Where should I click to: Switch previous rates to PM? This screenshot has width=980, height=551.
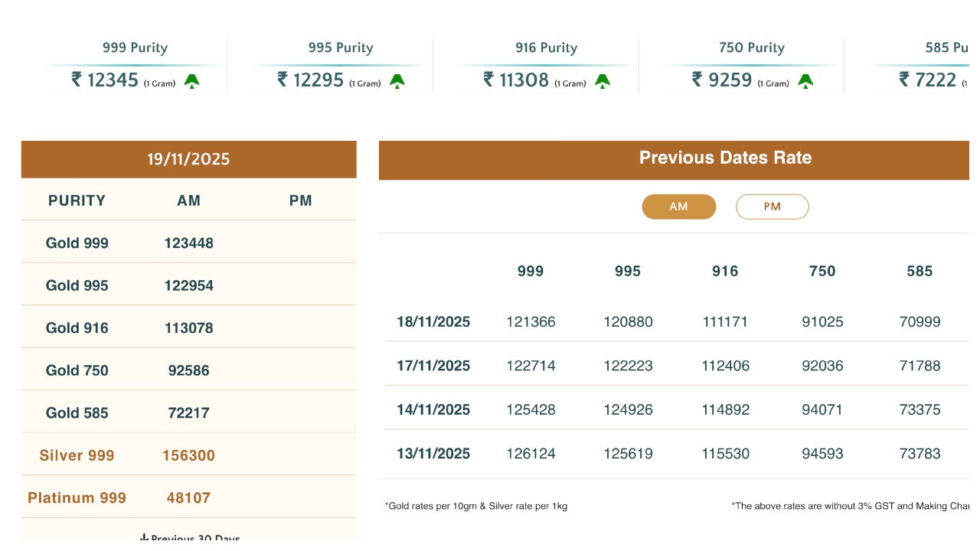pyautogui.click(x=772, y=207)
